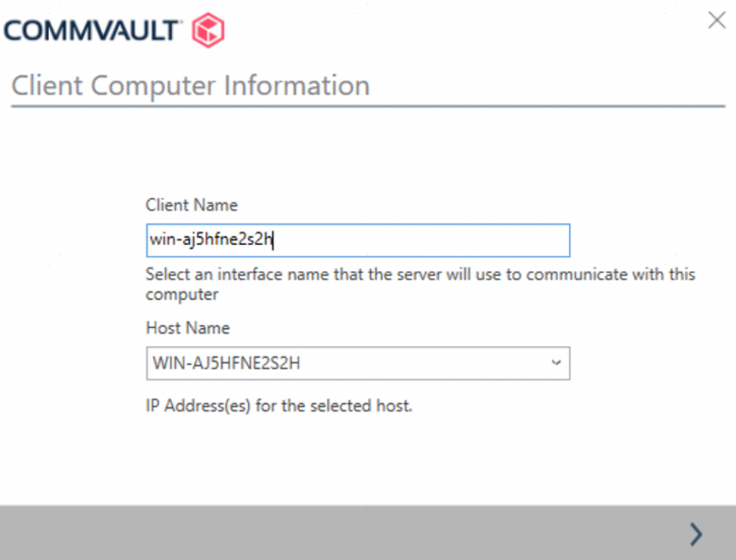Click the "Select an interface name" description text
The height and width of the screenshot is (560, 736).
pos(420,284)
